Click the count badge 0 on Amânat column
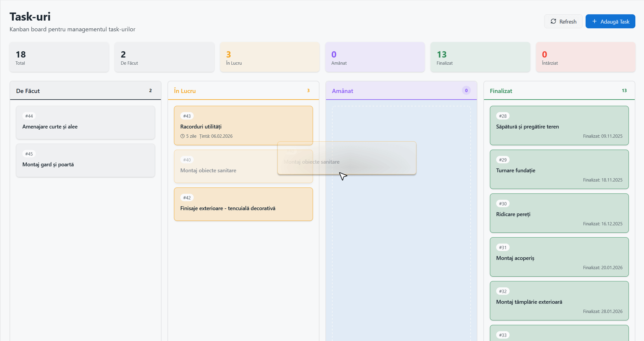Viewport: 644px width, 341px height. coord(466,90)
